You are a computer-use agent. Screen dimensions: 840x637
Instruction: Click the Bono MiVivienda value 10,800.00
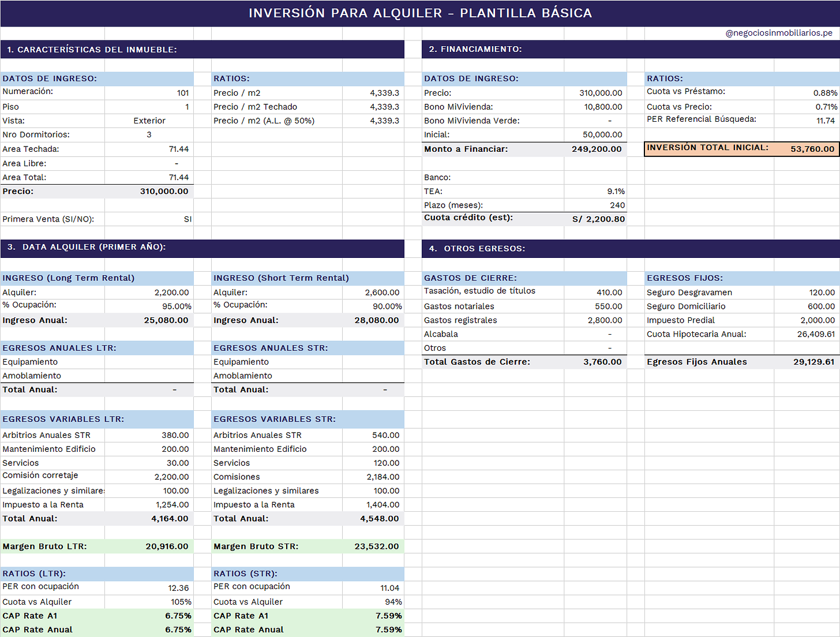pos(595,107)
